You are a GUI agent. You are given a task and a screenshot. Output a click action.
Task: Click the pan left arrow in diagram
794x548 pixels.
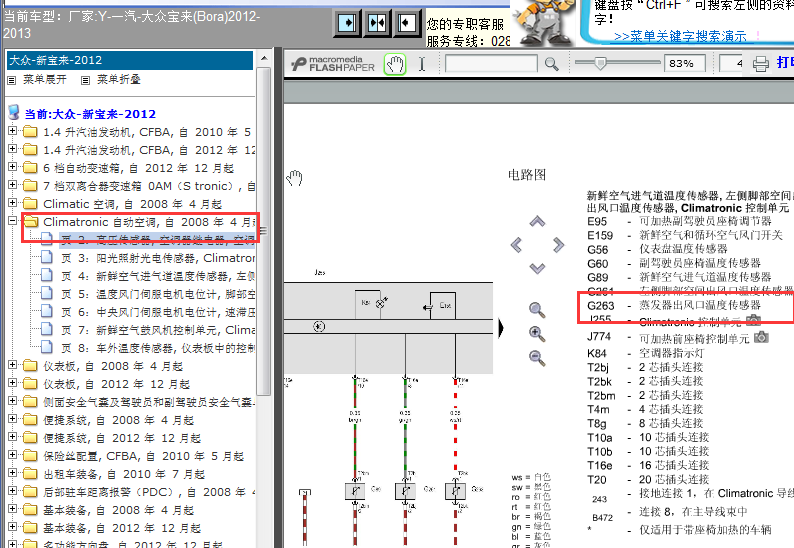point(516,245)
